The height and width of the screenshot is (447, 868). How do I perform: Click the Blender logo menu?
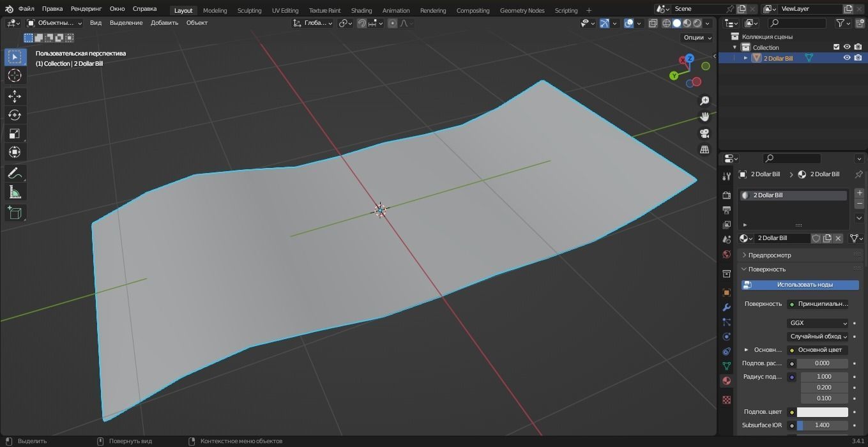click(9, 9)
